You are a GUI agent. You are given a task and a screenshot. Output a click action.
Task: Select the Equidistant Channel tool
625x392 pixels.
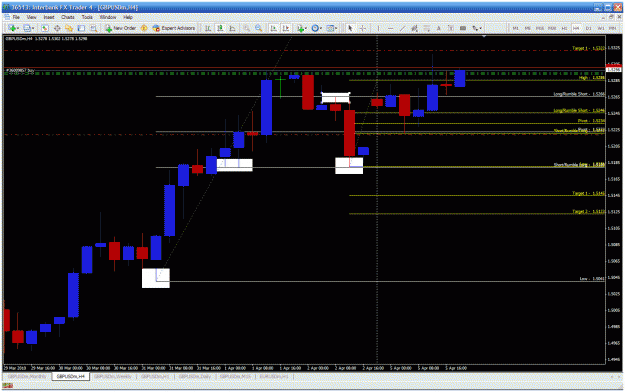click(x=415, y=28)
